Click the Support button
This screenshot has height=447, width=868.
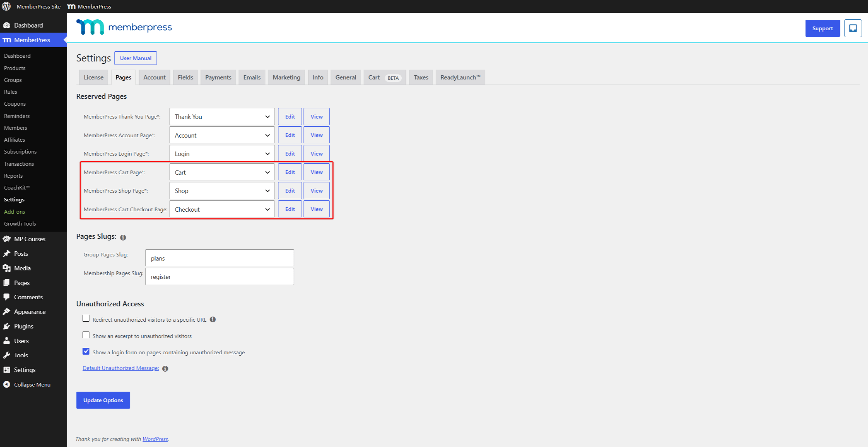(x=822, y=28)
